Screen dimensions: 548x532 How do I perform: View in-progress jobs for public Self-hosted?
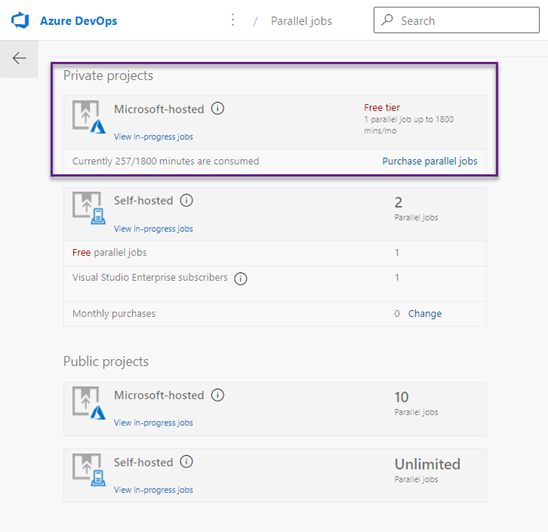point(153,490)
